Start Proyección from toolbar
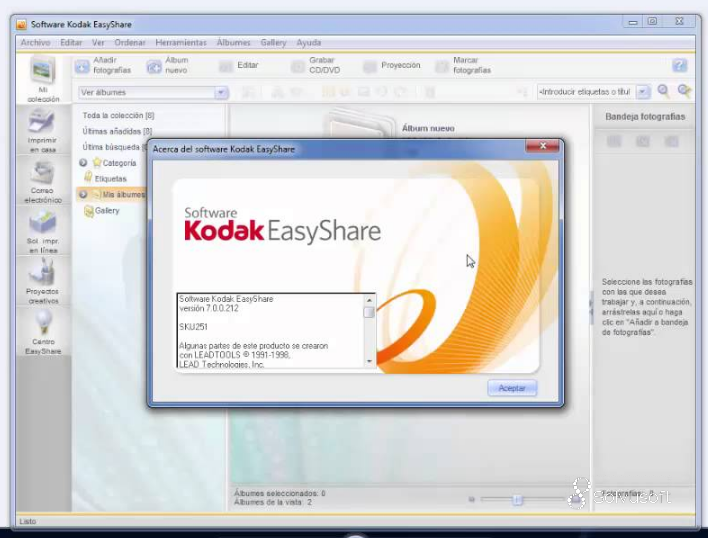This screenshot has height=538, width=708. (x=391, y=65)
